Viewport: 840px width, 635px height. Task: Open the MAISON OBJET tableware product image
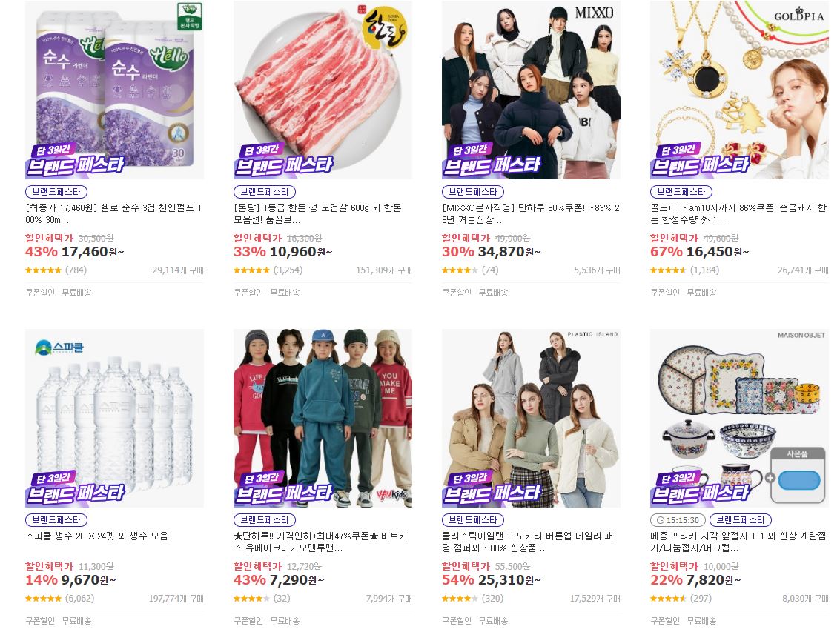[739, 418]
